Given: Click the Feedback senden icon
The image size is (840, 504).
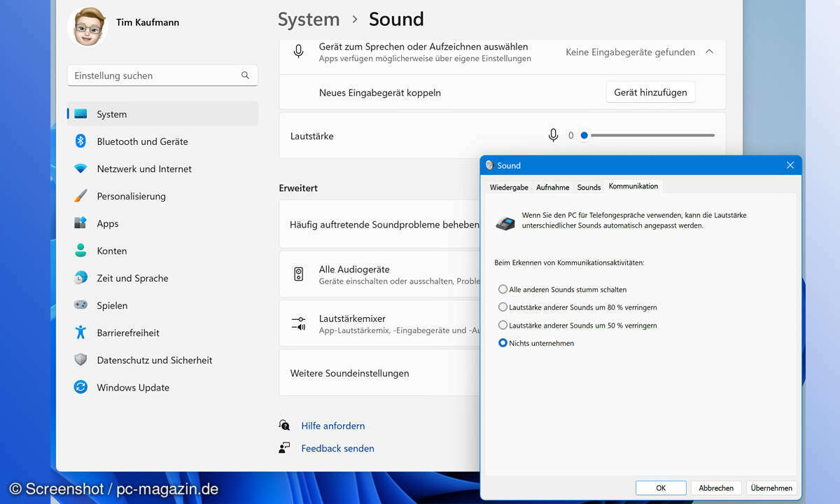Looking at the screenshot, I should pos(284,448).
